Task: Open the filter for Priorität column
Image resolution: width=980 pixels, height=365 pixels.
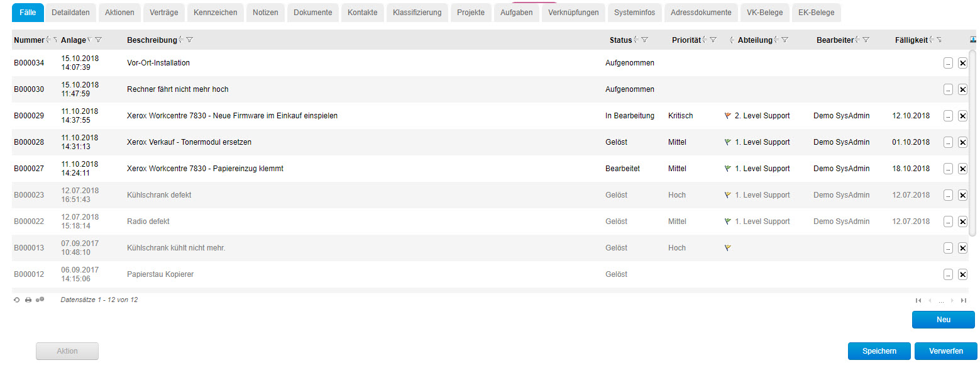Action: coord(713,40)
